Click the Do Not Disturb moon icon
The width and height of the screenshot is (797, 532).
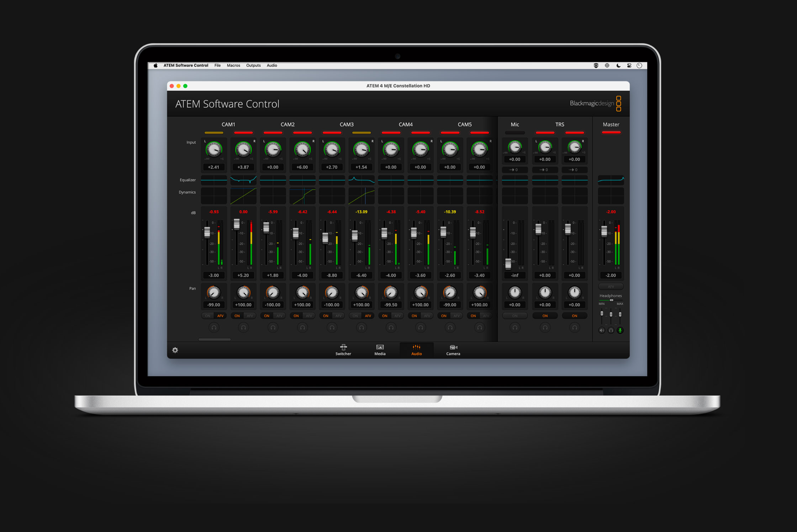[618, 65]
